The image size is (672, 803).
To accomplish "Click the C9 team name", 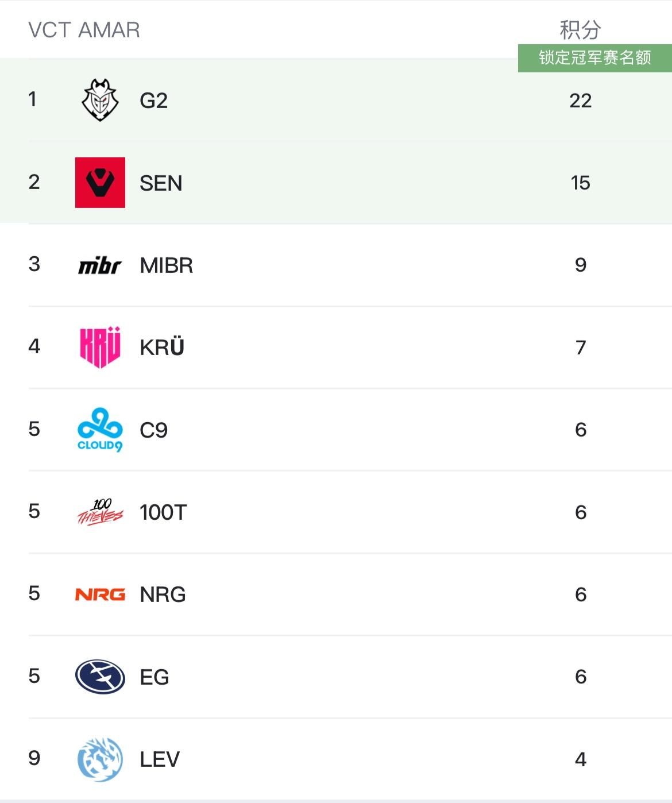I will 153,430.
